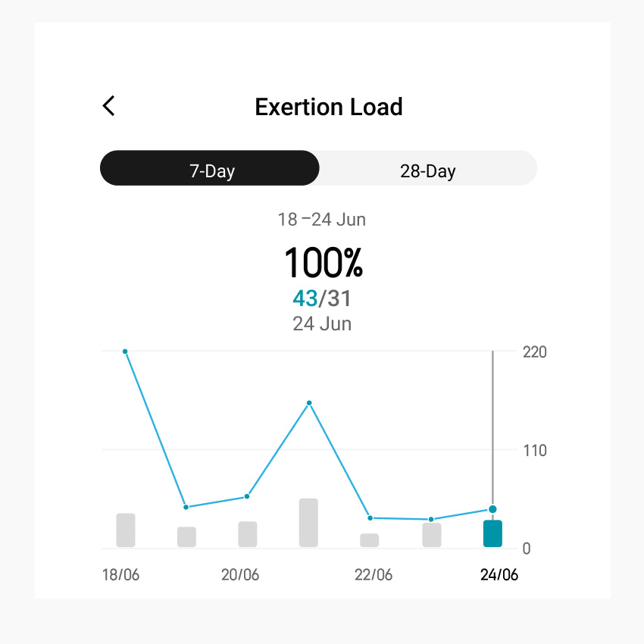Switch to the 28-Day tab
The image size is (644, 644).
click(428, 168)
